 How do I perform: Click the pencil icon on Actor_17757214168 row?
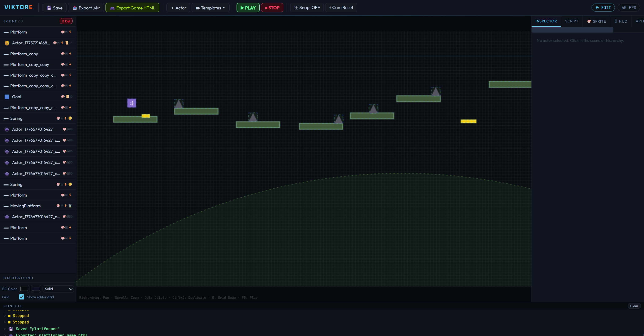click(72, 43)
